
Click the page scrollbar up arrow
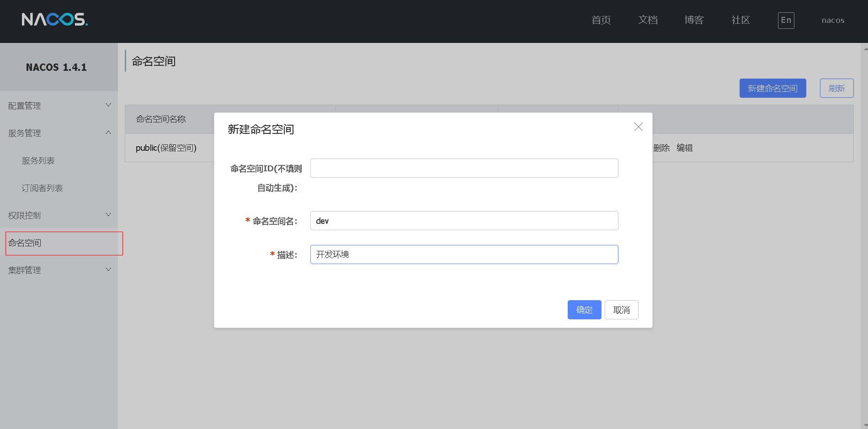pyautogui.click(x=865, y=48)
